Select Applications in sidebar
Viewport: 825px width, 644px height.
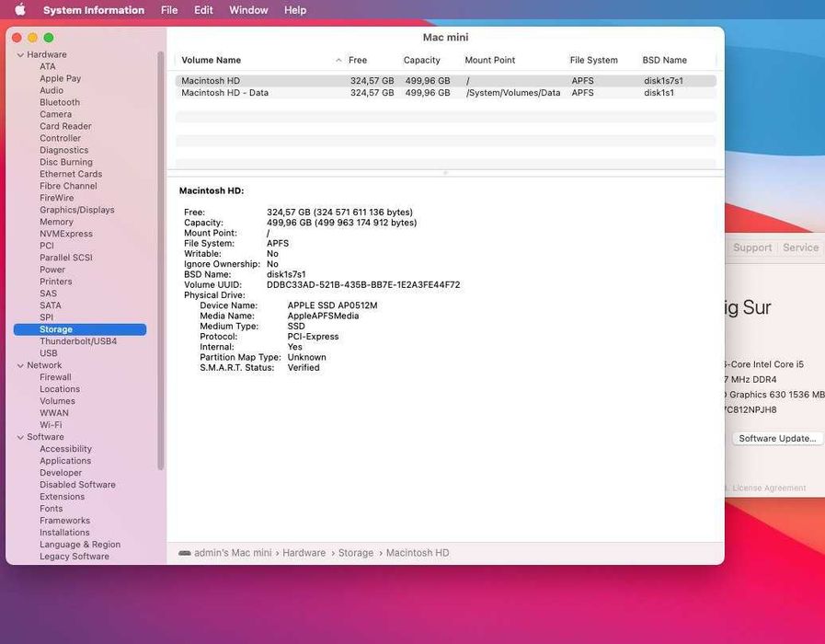65,461
